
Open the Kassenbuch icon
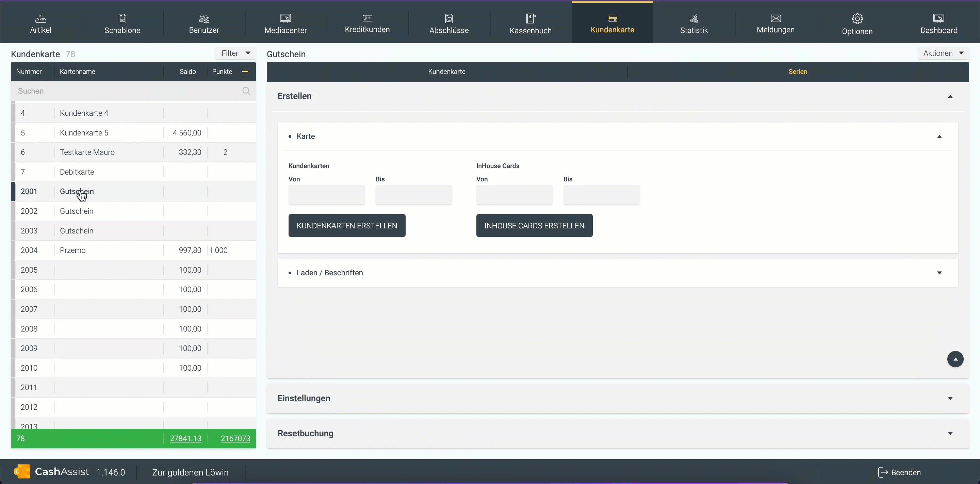click(530, 18)
